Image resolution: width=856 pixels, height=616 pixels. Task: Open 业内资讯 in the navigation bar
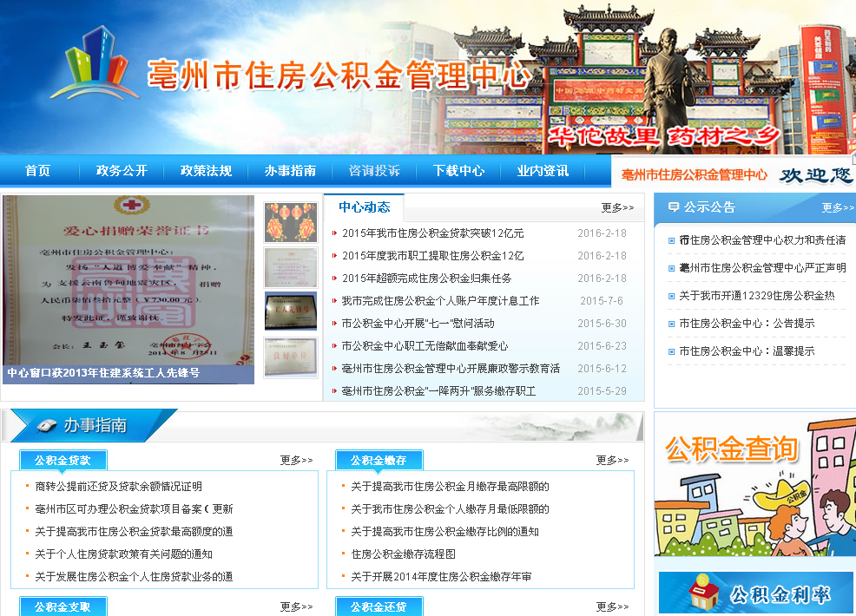click(543, 171)
